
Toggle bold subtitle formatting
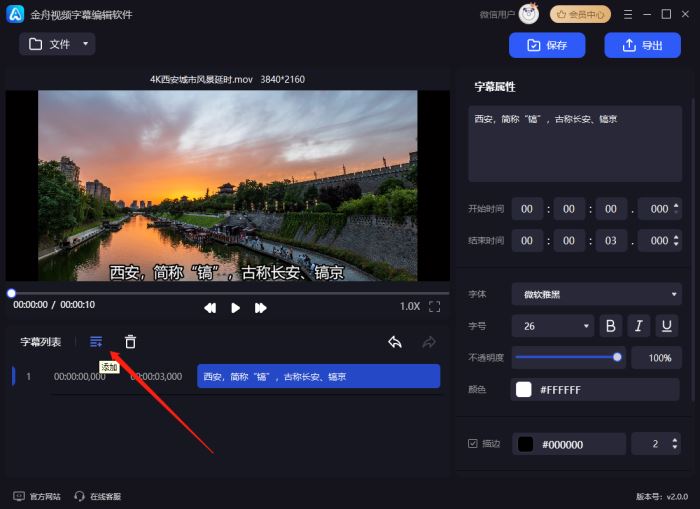[611, 326]
